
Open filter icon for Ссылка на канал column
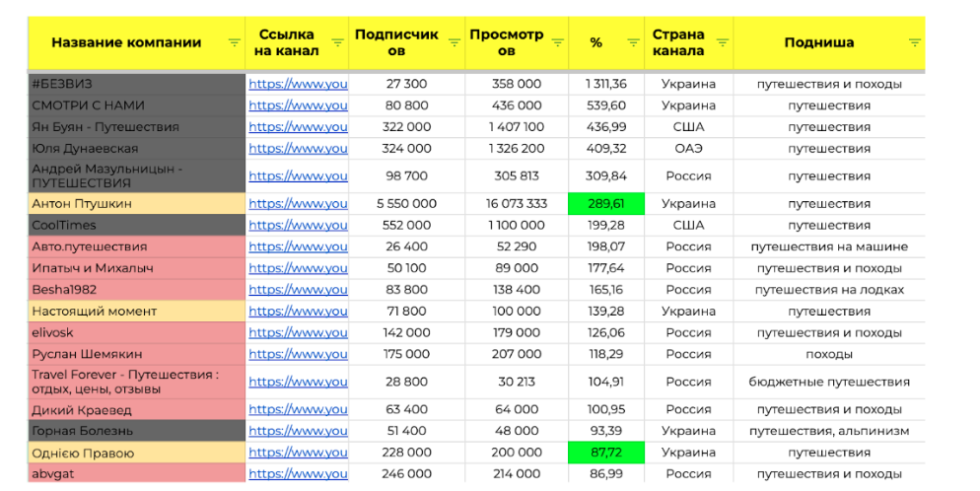click(x=337, y=42)
